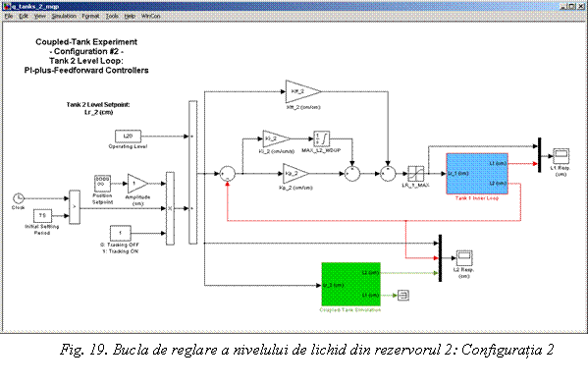Click the TS Initial Settling Period block
This screenshot has width=588, height=385.
click(x=43, y=216)
